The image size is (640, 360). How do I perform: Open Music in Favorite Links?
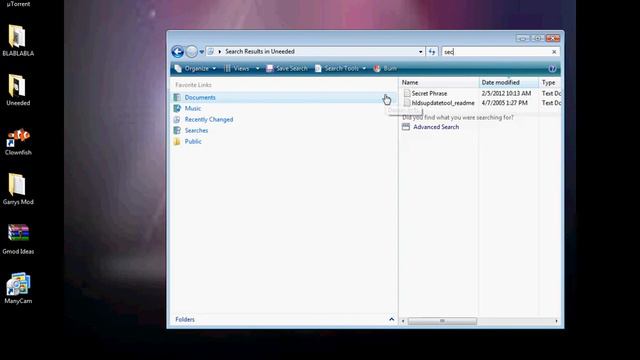pos(193,108)
